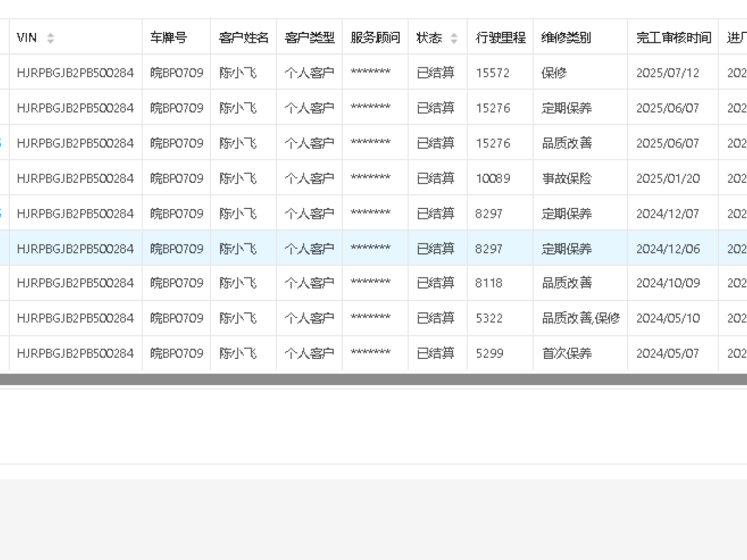Click 个人客户 in the 5322 mileage row
This screenshot has width=747, height=560.
pyautogui.click(x=309, y=319)
